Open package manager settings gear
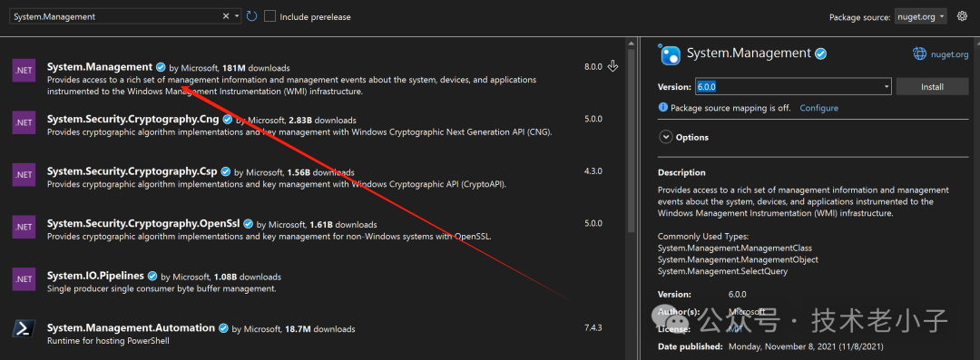Image resolution: width=980 pixels, height=360 pixels. (x=961, y=16)
